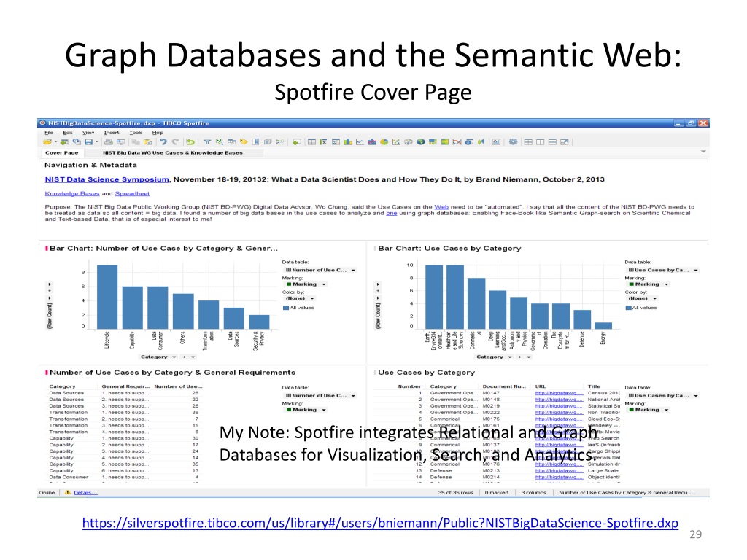Click the yellow Tags icon
The image size is (747, 560).
point(244,142)
